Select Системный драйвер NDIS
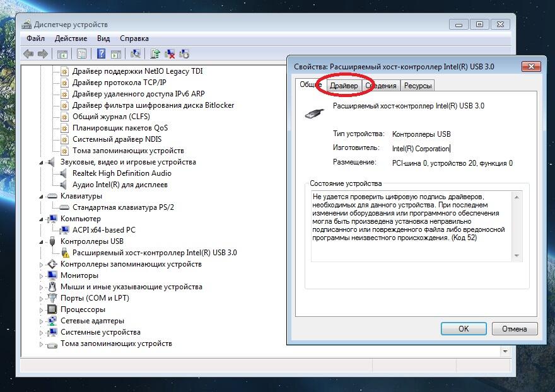 [117, 139]
